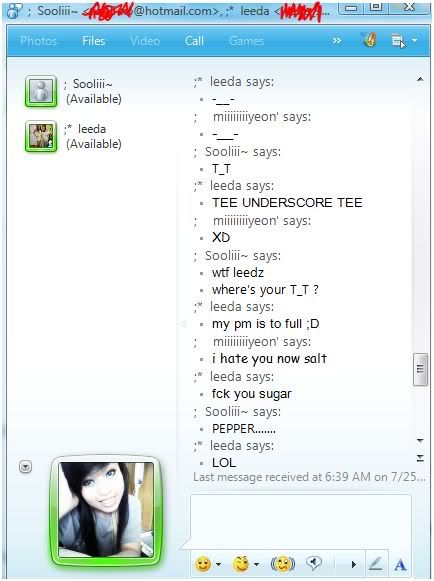The width and height of the screenshot is (434, 581).
Task: Open the wink emoticon picker
Action: (x=241, y=564)
